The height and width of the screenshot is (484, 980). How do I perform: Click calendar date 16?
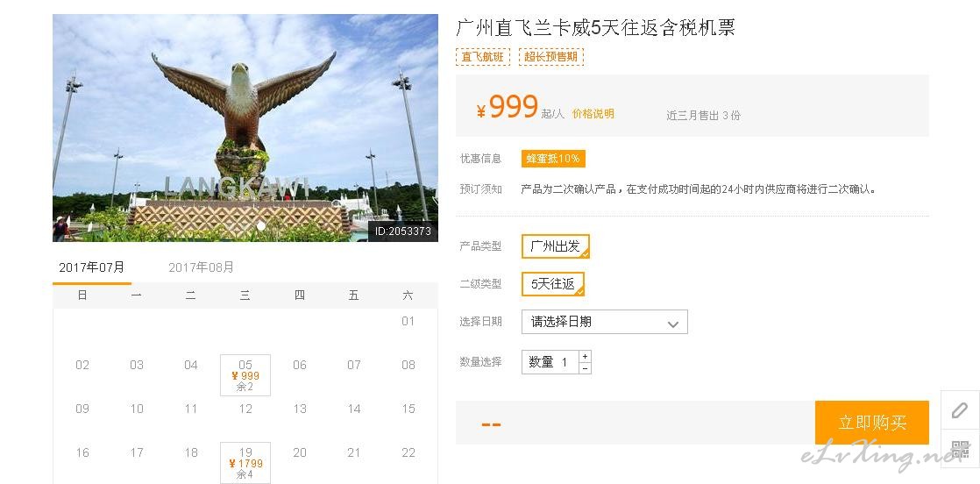[x=82, y=452]
